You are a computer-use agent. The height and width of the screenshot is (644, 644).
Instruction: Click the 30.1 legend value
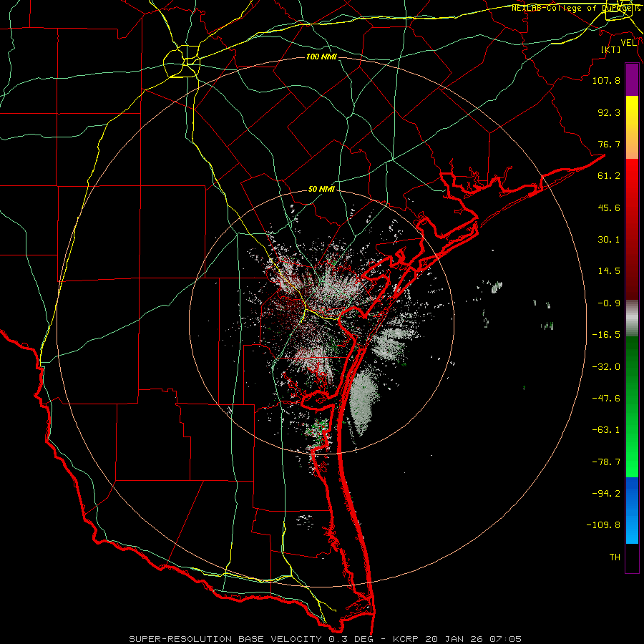[609, 240]
